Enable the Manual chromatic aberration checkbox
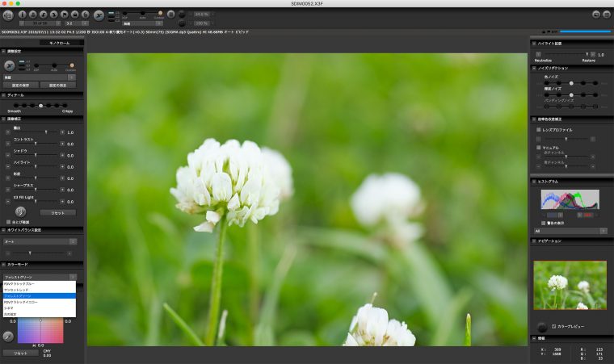This screenshot has width=614, height=364. coord(538,148)
